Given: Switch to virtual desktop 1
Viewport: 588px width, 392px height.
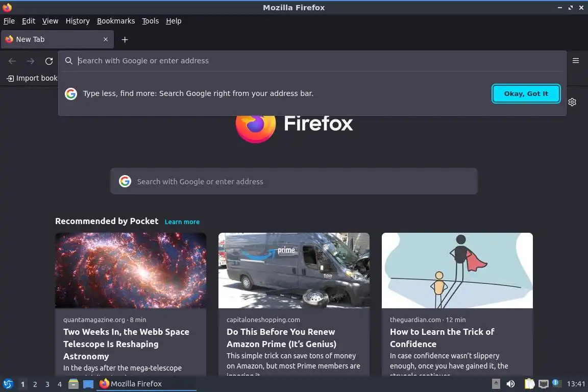Looking at the screenshot, I should coord(22,384).
